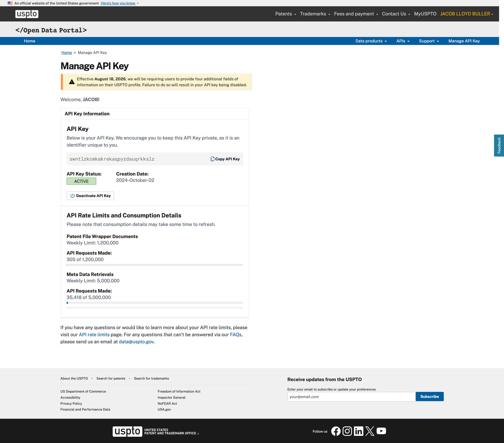Click the USPTO footer logo

[x=155, y=431]
